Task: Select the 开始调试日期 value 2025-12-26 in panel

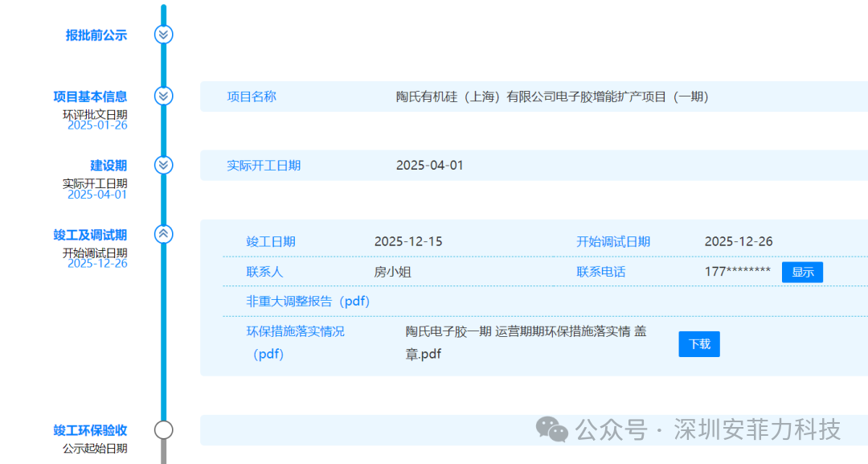Action: [x=739, y=241]
